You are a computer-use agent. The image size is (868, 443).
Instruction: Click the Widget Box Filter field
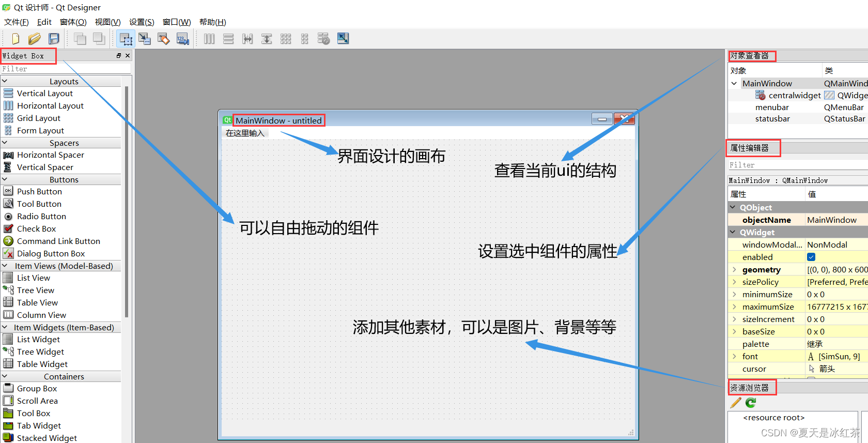(66, 69)
